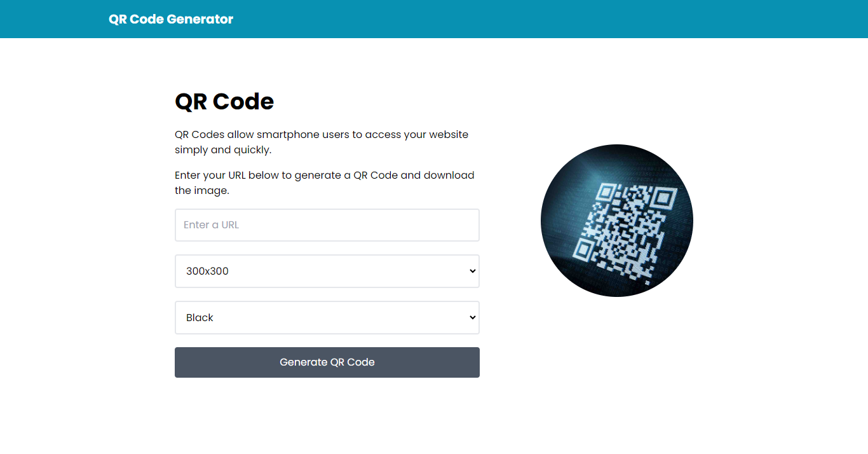Click the size dropdown chevron arrow

472,271
